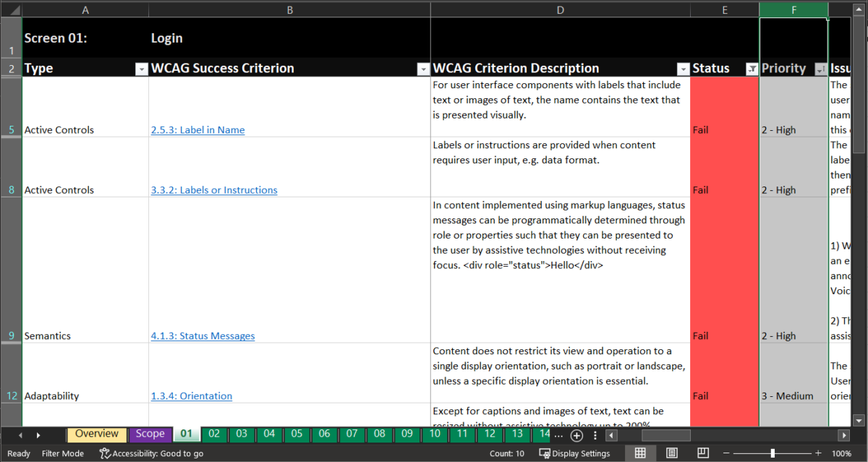
Task: Zoom in using the plus icon
Action: (818, 453)
